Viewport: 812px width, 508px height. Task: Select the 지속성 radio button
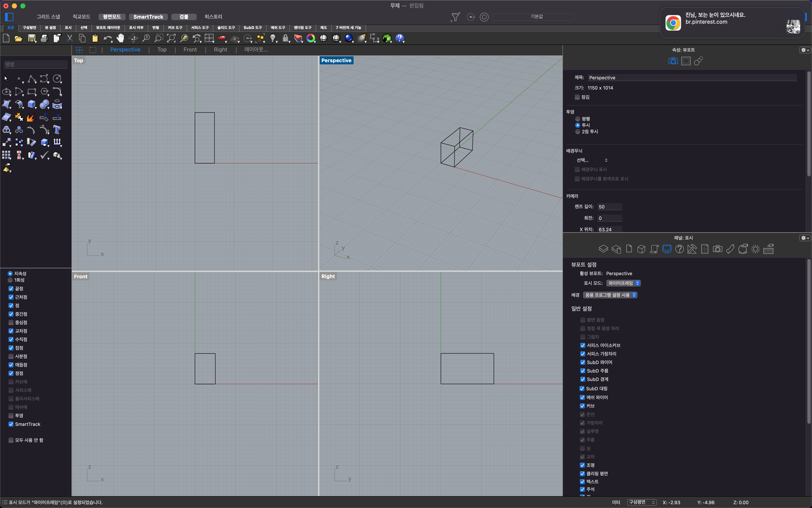tap(10, 273)
